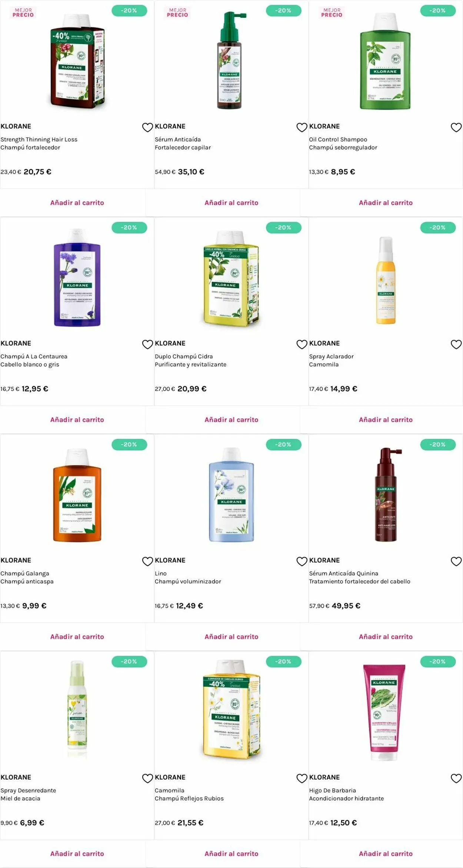Heart the Spray Aclarador Camomila product

coord(456,344)
